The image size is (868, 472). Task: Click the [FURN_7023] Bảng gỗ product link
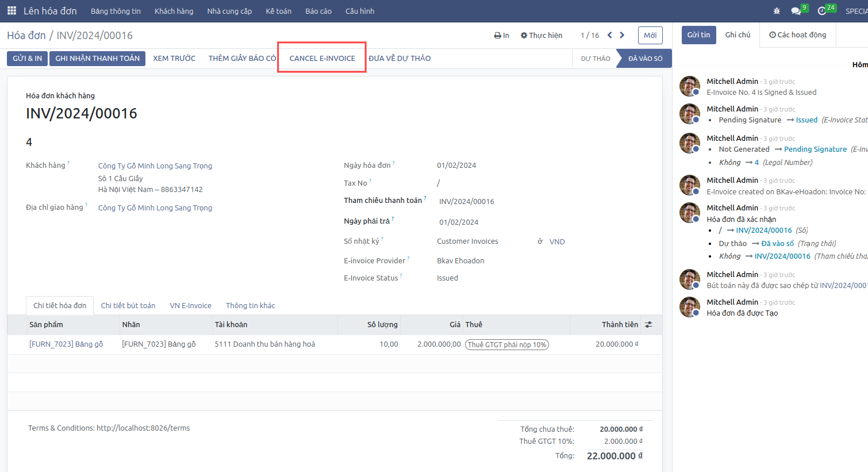(66, 344)
